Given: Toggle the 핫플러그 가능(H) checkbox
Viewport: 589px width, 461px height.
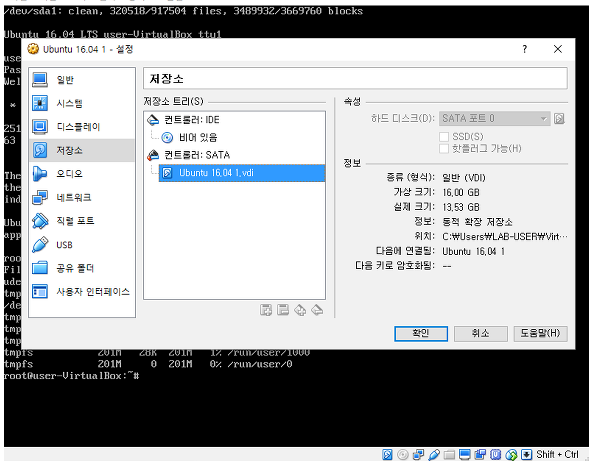Looking at the screenshot, I should point(444,149).
